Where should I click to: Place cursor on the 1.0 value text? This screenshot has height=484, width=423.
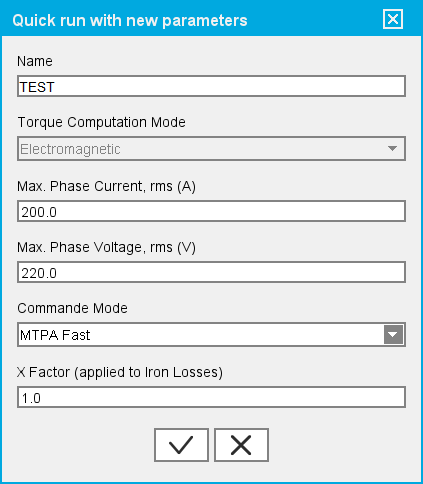(31, 398)
